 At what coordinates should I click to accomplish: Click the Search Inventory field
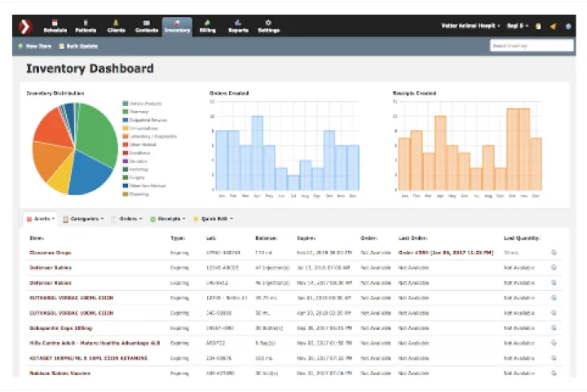coord(531,46)
